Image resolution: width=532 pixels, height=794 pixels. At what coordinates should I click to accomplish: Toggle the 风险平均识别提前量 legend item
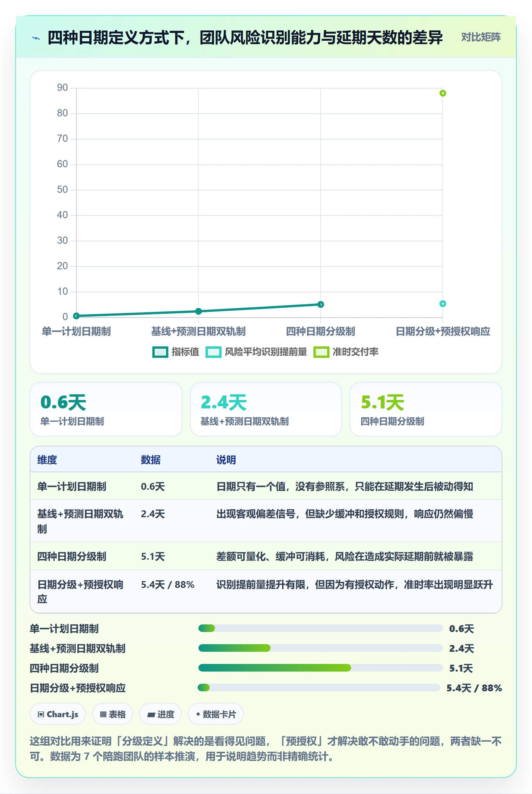[x=256, y=352]
